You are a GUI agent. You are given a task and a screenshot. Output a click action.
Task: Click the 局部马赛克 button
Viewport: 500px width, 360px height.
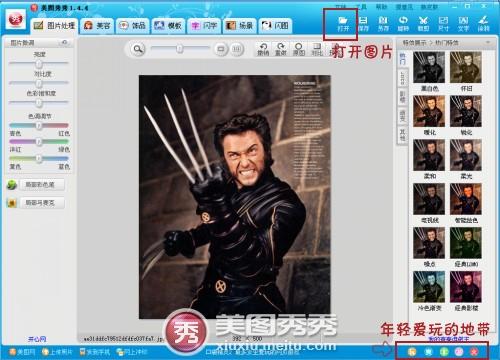[x=42, y=202]
